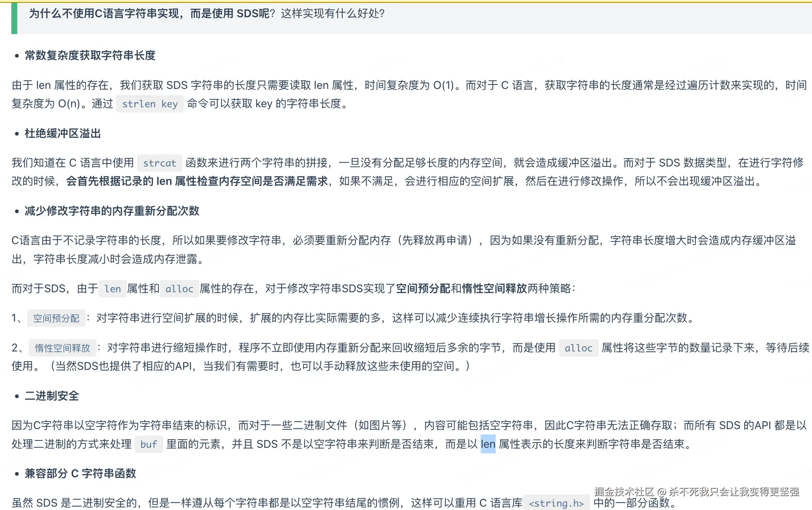The image size is (812, 510).
Task: Click the bullet heading '二进制安全'
Action: point(51,396)
